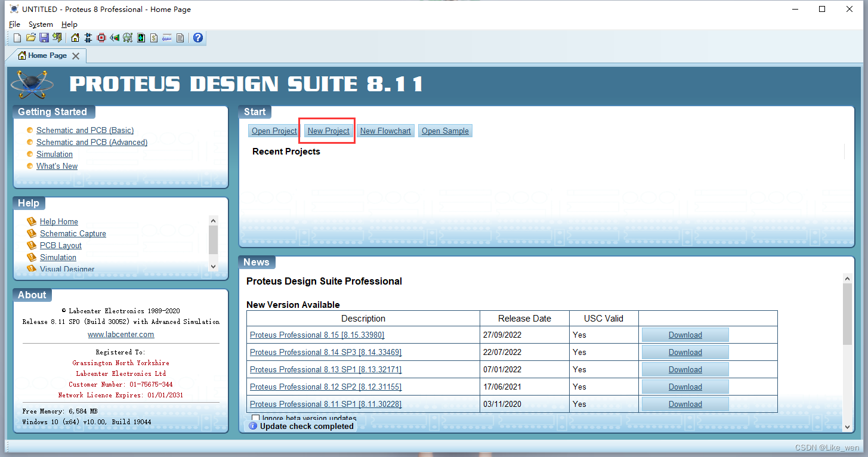Click the orange bullet beside Simulation in Getting Started

[x=30, y=154]
